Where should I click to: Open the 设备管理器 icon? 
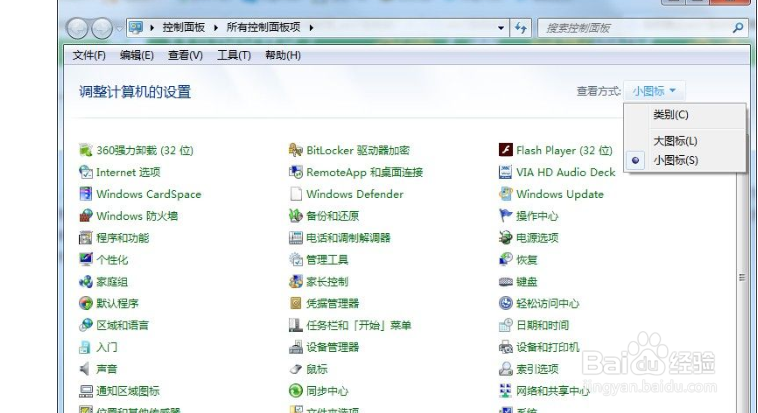click(295, 347)
